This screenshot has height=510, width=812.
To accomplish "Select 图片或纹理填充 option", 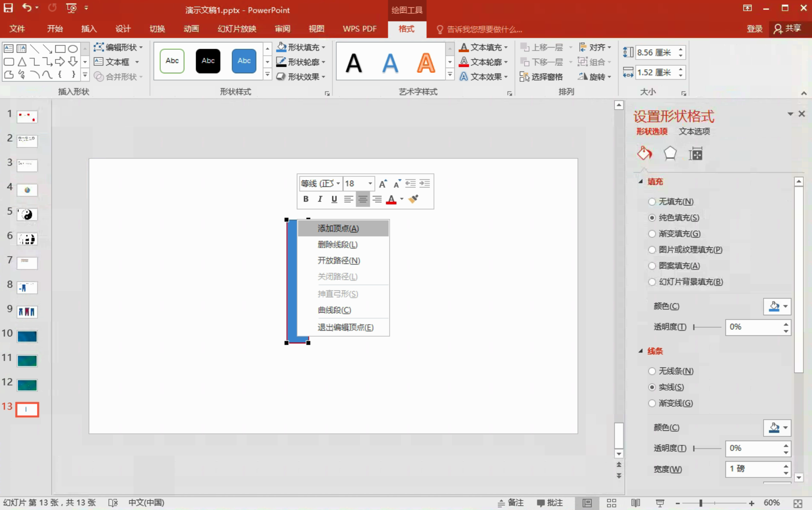I will click(685, 250).
